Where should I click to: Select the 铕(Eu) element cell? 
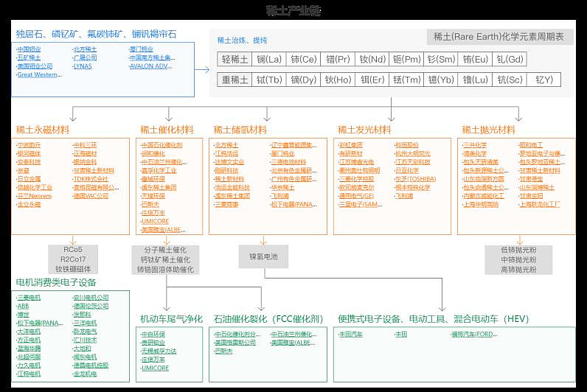tap(476, 59)
